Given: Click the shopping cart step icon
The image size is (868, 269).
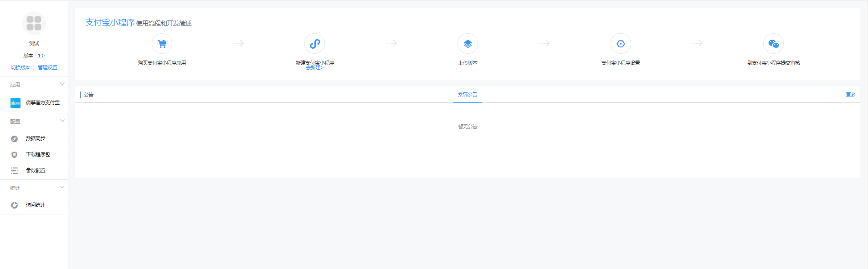Looking at the screenshot, I should click(x=162, y=44).
